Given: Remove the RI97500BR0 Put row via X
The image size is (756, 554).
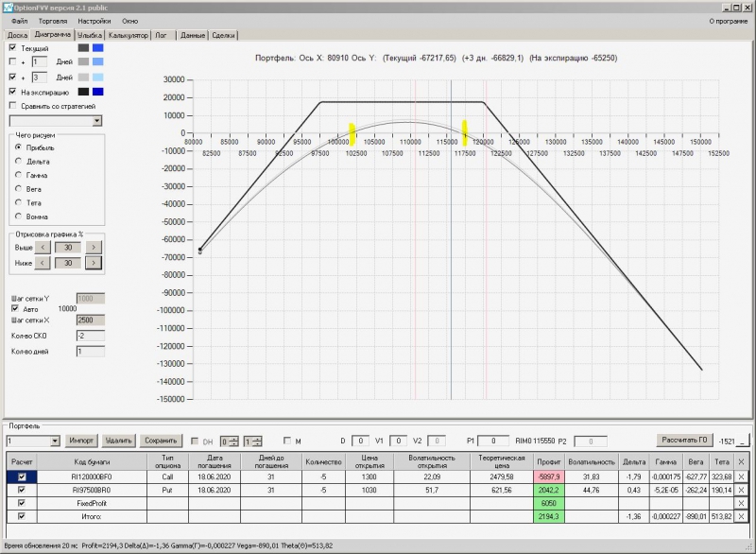Looking at the screenshot, I should (x=741, y=490).
